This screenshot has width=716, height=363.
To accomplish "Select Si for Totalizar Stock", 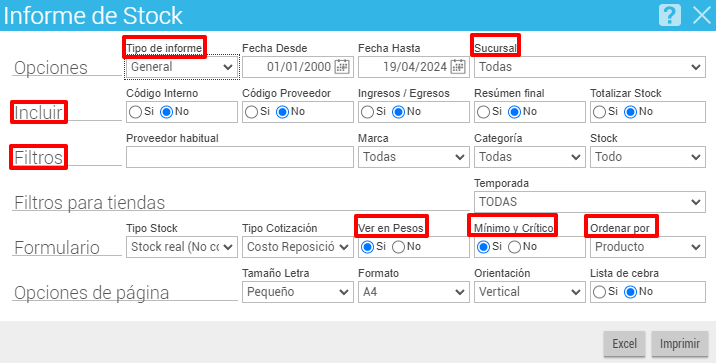I will pos(599,112).
